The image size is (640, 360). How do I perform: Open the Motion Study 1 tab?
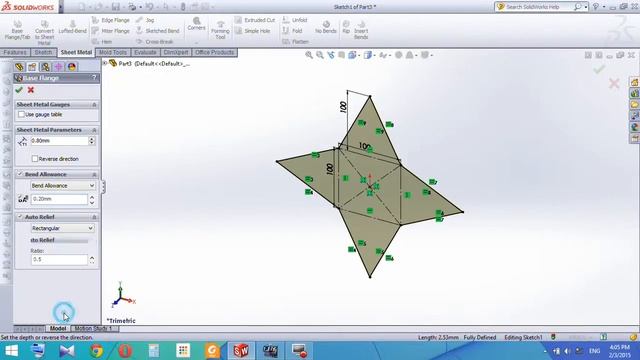tap(93, 329)
